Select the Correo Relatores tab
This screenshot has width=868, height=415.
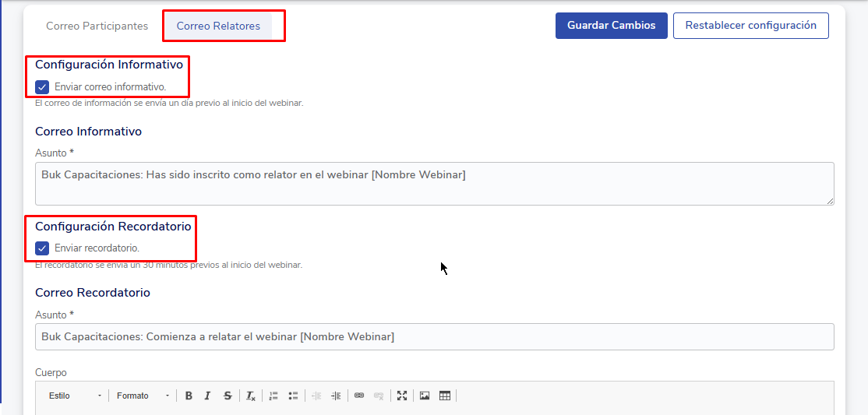pyautogui.click(x=218, y=26)
